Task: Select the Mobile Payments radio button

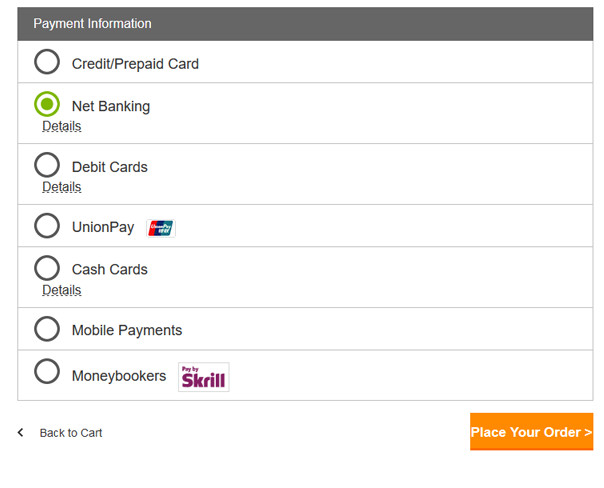Action: 47,329
